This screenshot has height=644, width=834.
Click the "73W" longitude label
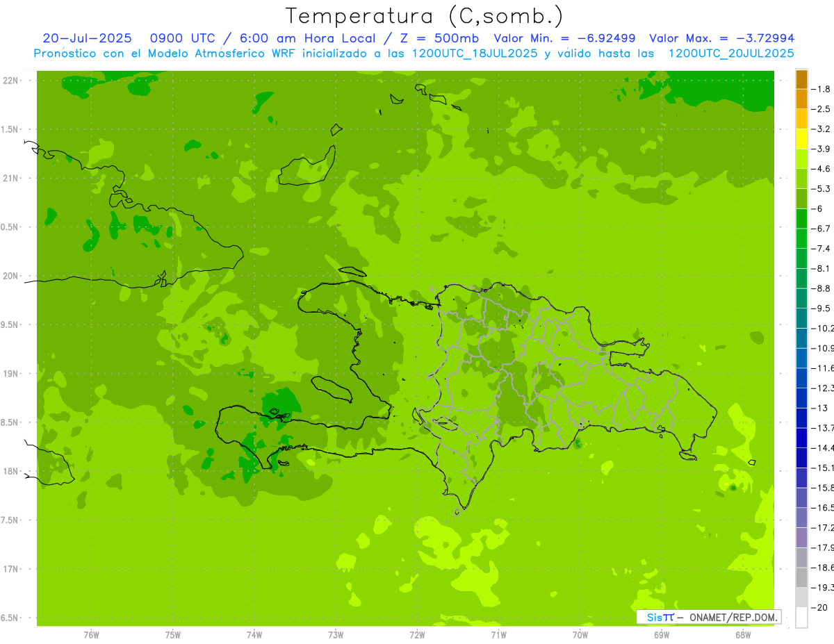(336, 636)
